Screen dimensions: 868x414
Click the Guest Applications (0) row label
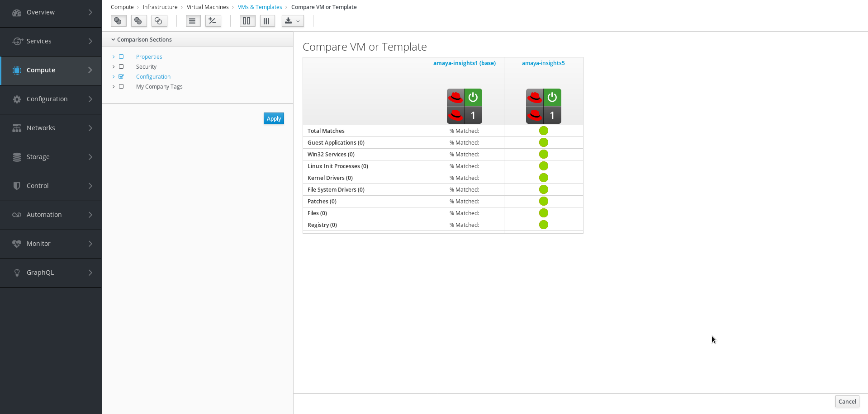pos(336,143)
